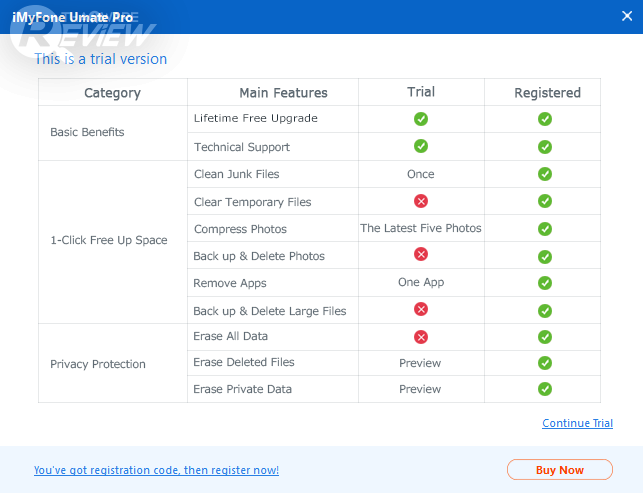
Task: Click the Registered column header
Action: point(547,93)
